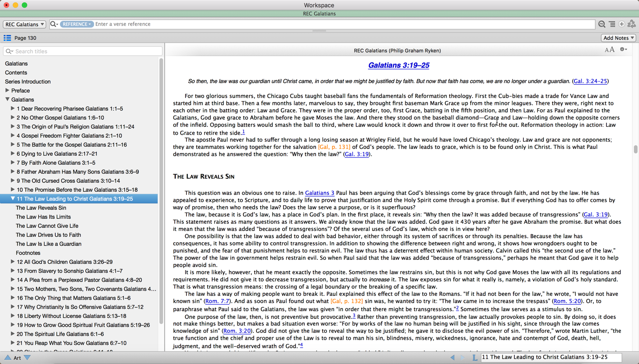Open the amplify search icon
The height and width of the screenshot is (364, 639).
[x=602, y=24]
